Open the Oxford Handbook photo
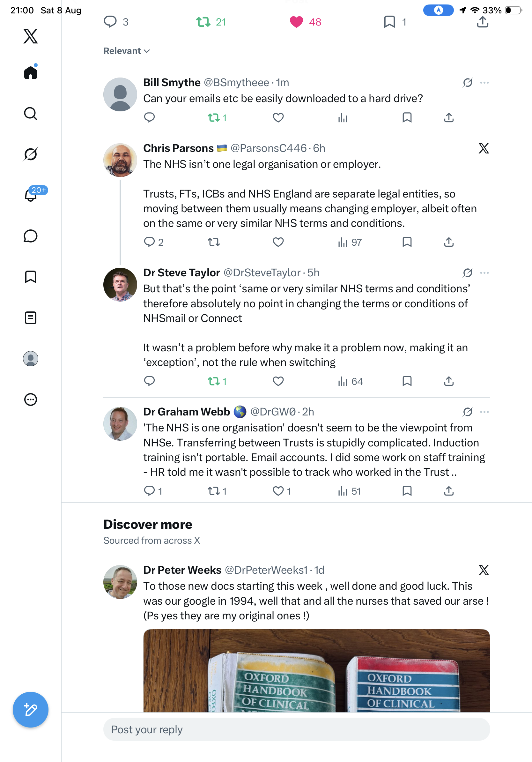This screenshot has height=762, width=532. pos(316,670)
